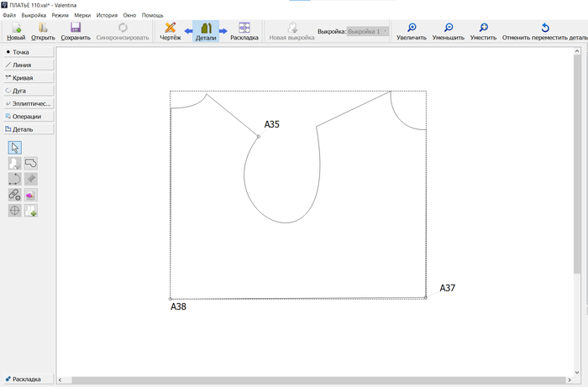The image size is (588, 387).
Task: Click the crosshair place label tool icon
Action: (14, 211)
